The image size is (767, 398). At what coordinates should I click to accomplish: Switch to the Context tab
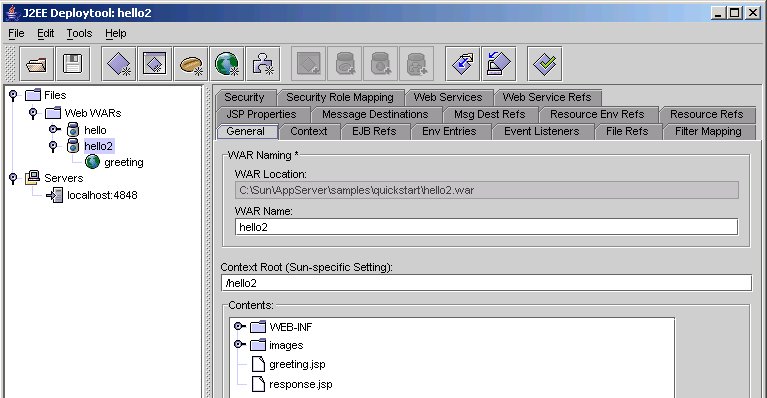tap(309, 132)
